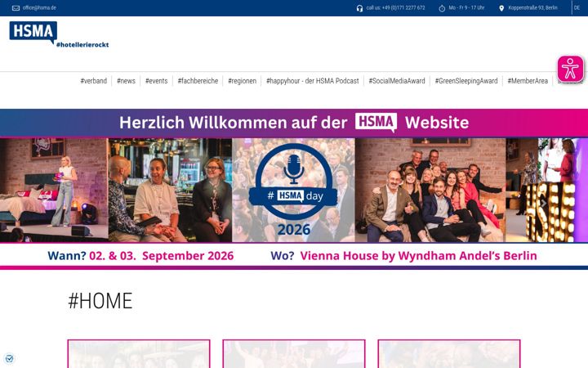Click the envelope email icon
This screenshot has width=588, height=368.
coord(16,8)
